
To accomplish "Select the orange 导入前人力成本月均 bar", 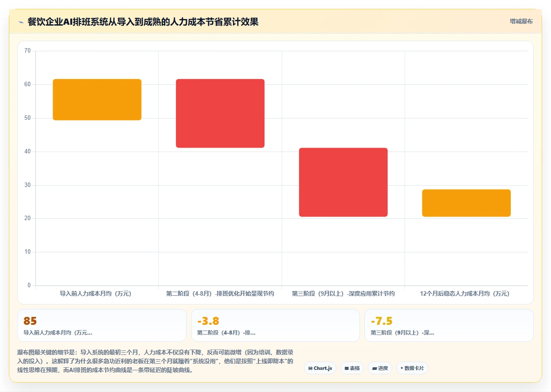I will [97, 99].
